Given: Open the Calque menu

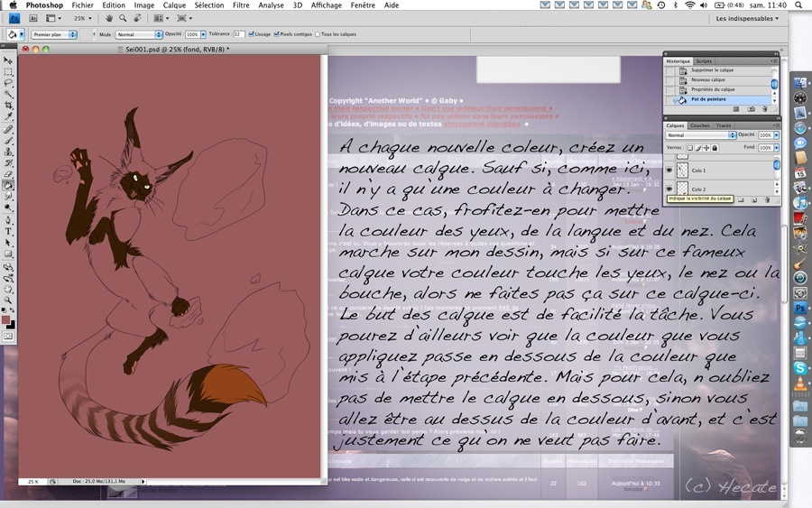Looking at the screenshot, I should point(174,5).
